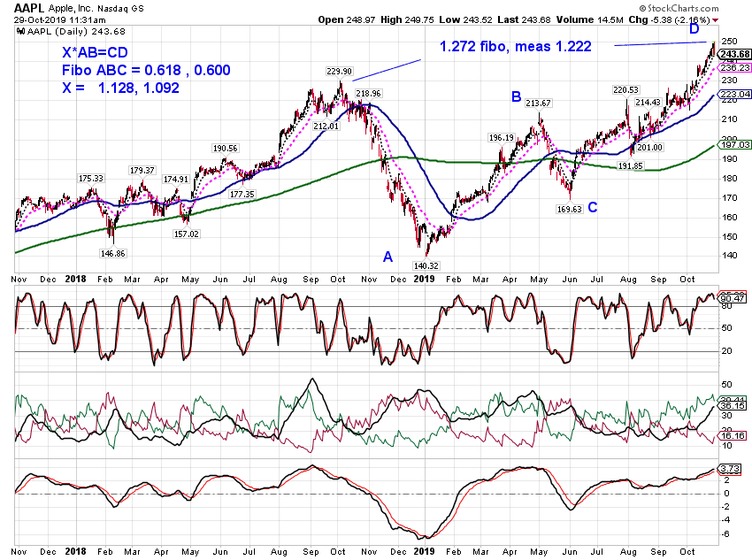The width and height of the screenshot is (752, 560).
Task: Click the candlestick icon beside AAPL (Daily)
Action: 20,31
